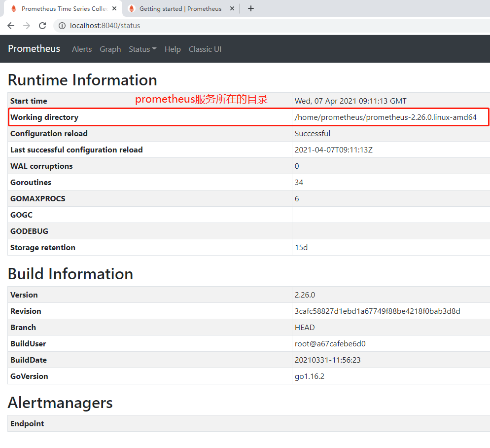Viewport: 490px width, 448px height.
Task: Click the Start time value 'Wed, 07 Apr 2021 09:11:13 GMT'
Action: [350, 101]
